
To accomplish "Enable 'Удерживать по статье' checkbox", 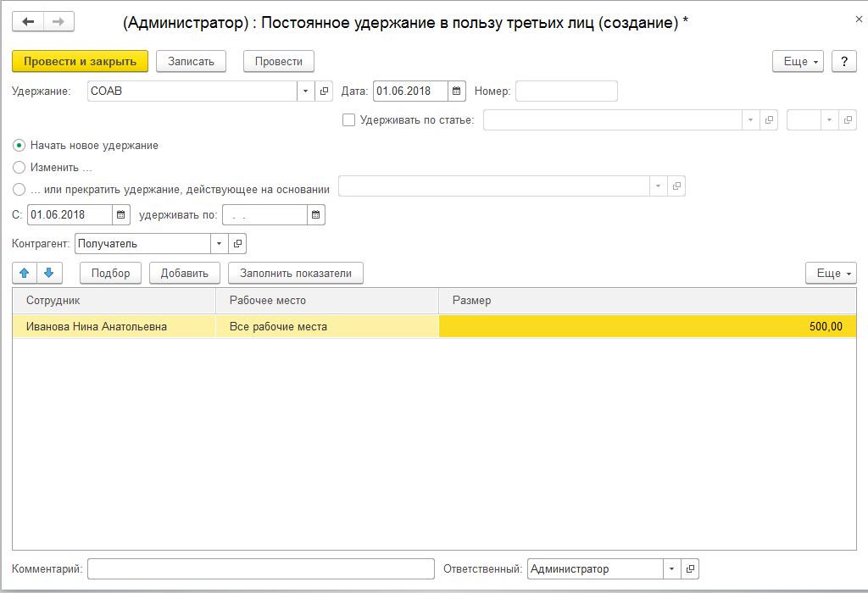I will tap(348, 120).
